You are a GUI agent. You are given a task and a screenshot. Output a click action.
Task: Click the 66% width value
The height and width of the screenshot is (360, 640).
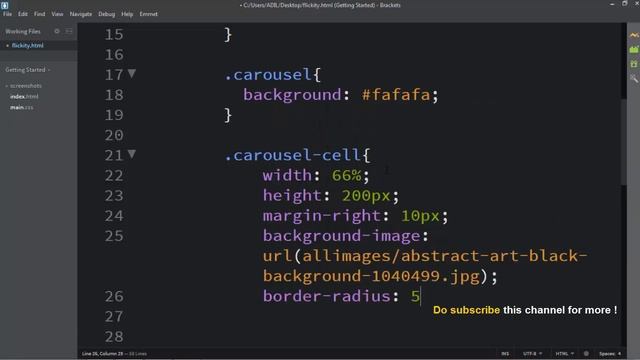click(347, 176)
